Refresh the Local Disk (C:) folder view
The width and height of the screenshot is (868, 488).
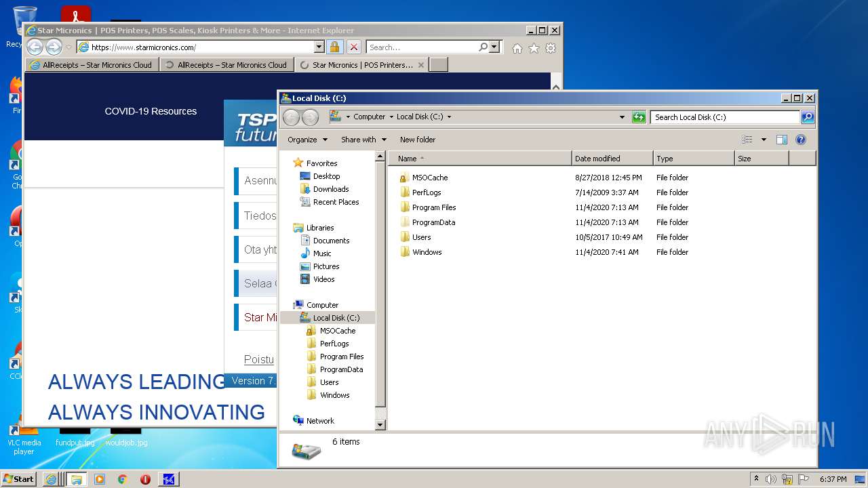pyautogui.click(x=639, y=117)
